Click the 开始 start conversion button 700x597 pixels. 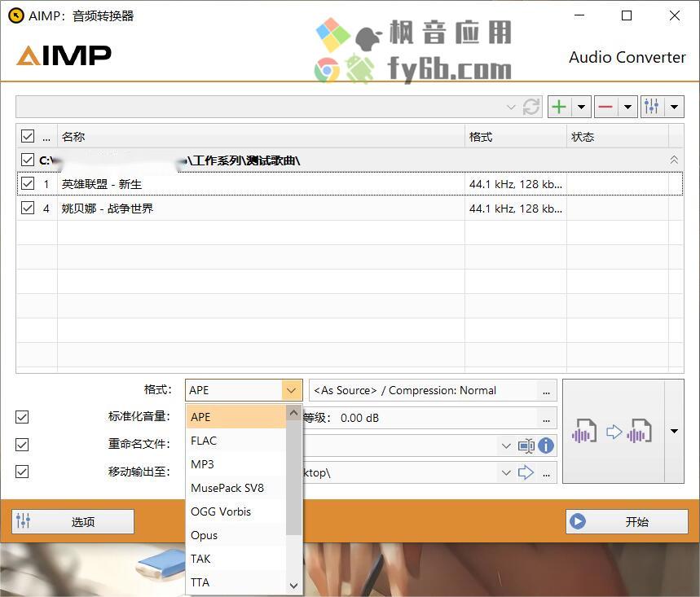pos(627,521)
